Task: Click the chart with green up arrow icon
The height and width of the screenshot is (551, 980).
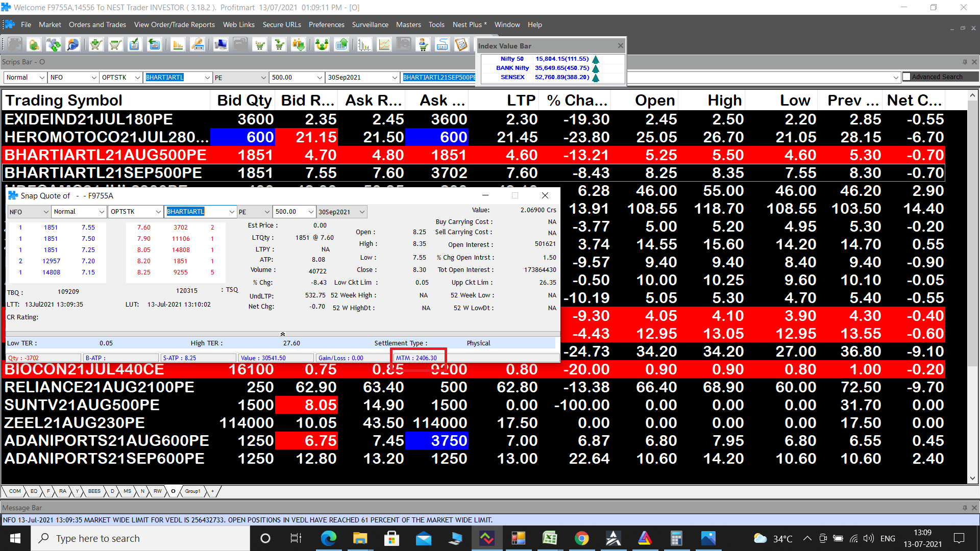Action: [341, 45]
